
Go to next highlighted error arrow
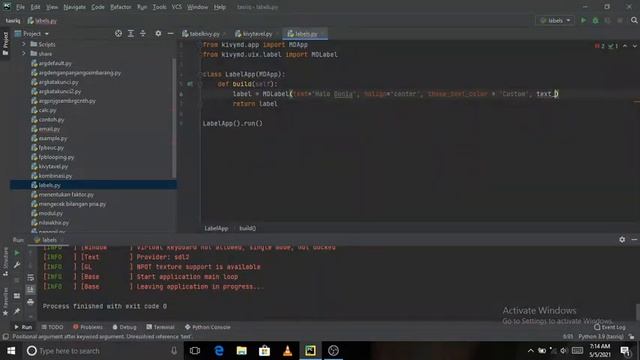tap(634, 46)
